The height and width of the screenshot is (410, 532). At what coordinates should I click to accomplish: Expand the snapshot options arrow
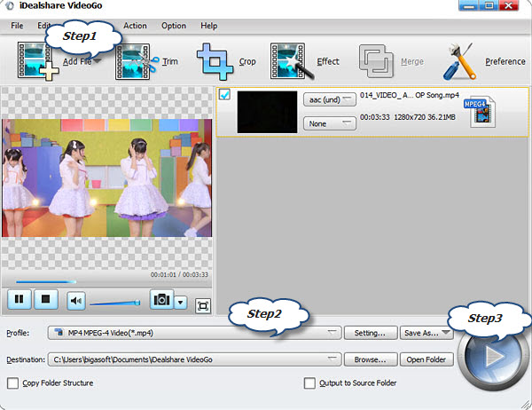(181, 302)
